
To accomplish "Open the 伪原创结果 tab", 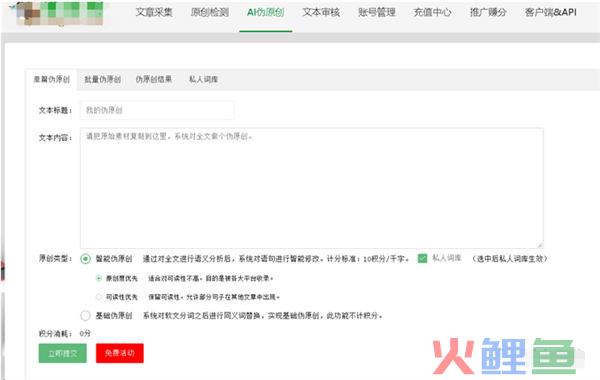I will (153, 79).
